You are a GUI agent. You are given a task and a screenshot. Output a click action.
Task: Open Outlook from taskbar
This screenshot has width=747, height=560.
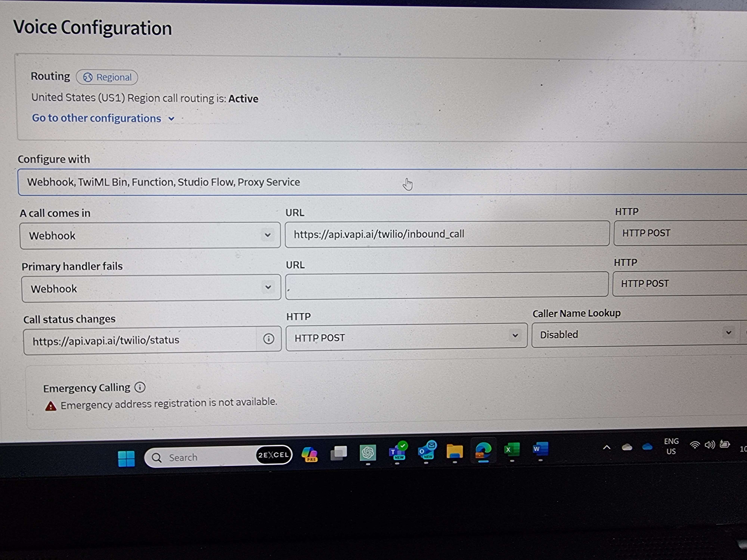426,451
